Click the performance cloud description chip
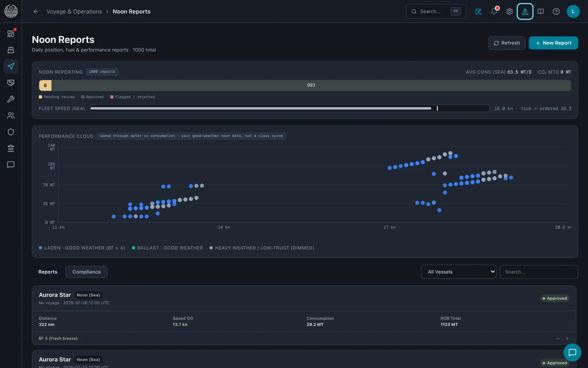 (x=191, y=136)
